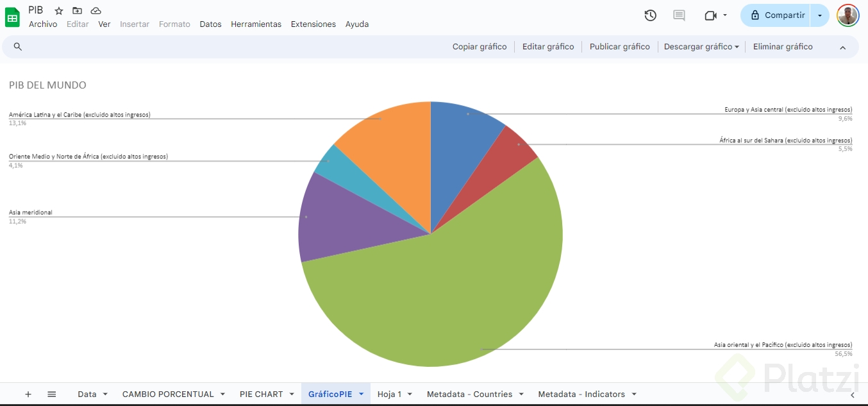Open the comments icon
This screenshot has height=406, width=868.
pos(679,15)
